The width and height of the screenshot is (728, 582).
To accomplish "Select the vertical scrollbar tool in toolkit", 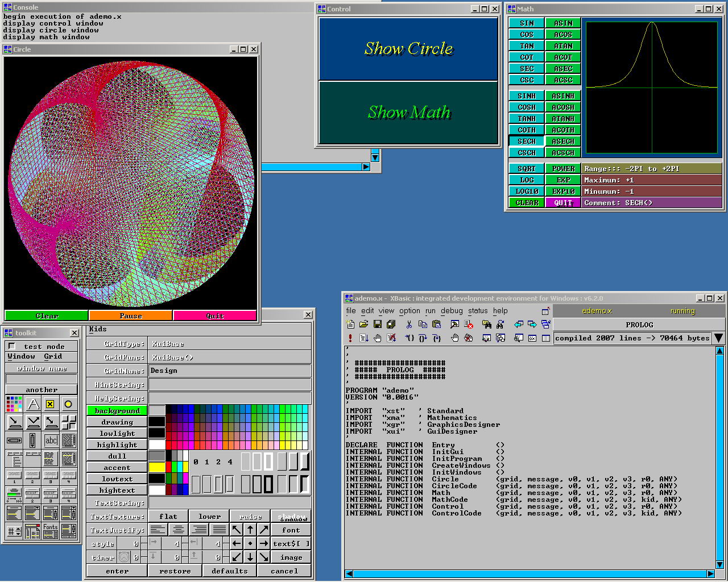I will (x=32, y=440).
